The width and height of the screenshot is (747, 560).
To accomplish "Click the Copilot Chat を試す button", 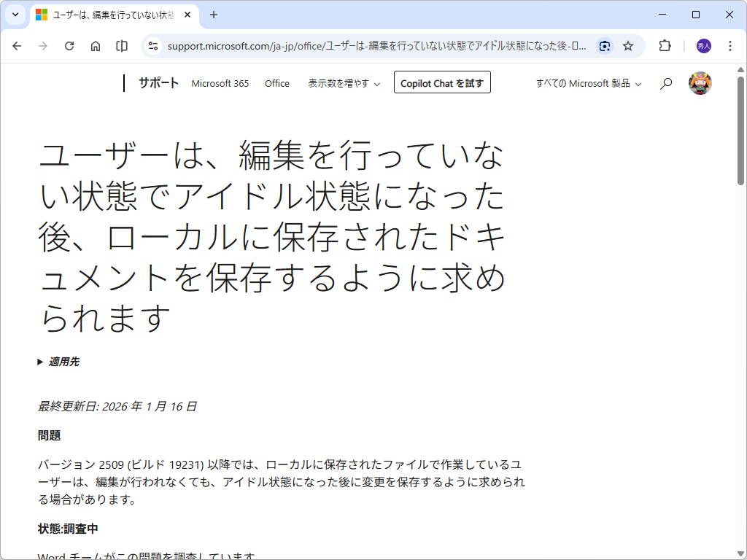I will 441,82.
